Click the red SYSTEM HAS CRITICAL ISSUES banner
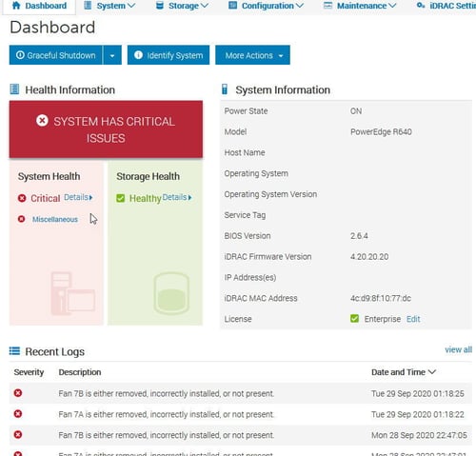Screen dimensions: 476x456 click(x=106, y=129)
